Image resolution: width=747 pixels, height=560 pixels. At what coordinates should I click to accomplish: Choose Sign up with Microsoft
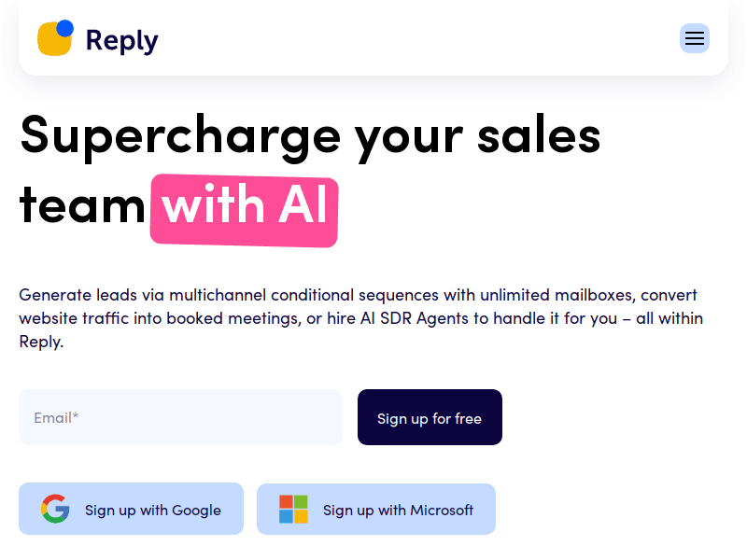coord(376,510)
